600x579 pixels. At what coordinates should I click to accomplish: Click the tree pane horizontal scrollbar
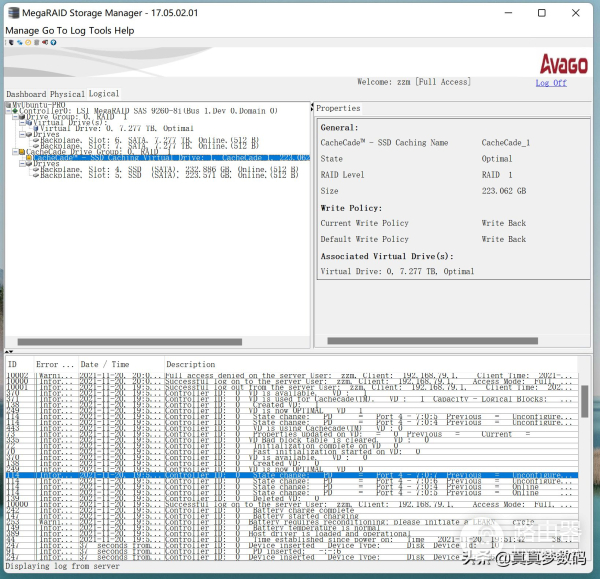(x=130, y=342)
